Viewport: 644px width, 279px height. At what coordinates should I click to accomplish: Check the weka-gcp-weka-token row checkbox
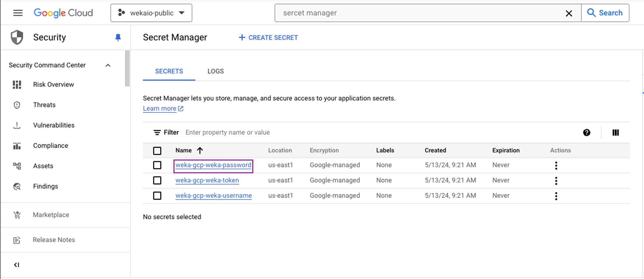[157, 180]
